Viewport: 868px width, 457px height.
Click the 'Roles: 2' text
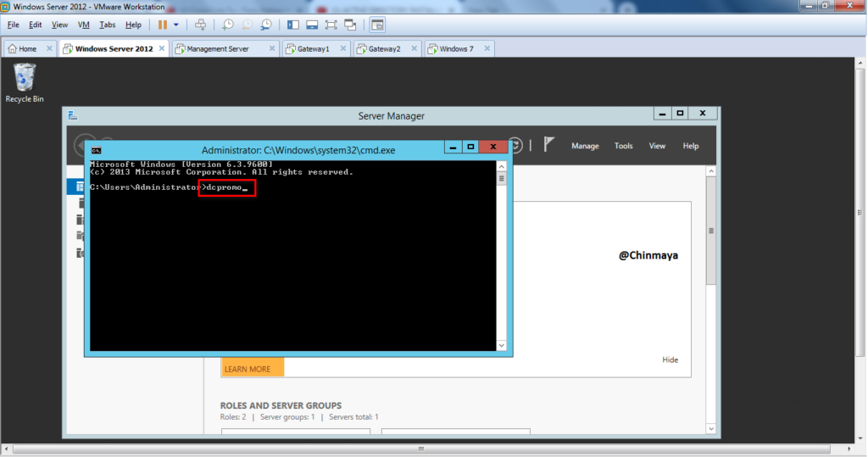233,417
